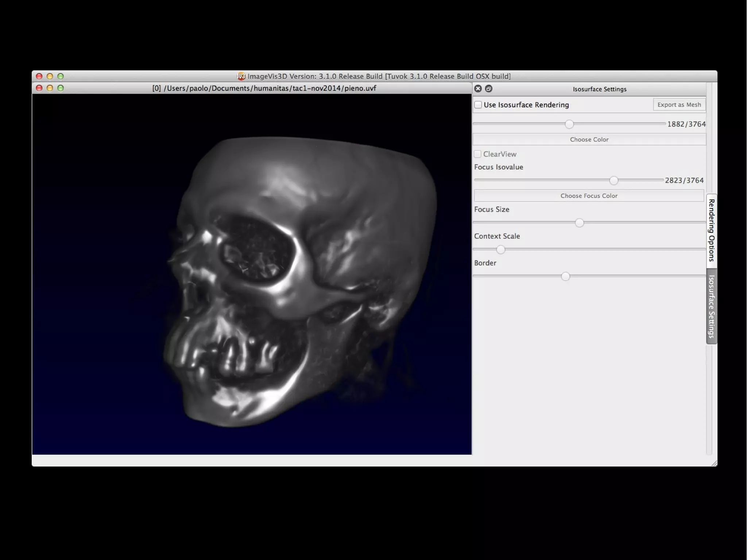Open the Choose Color dialog
The image size is (747, 560).
589,139
